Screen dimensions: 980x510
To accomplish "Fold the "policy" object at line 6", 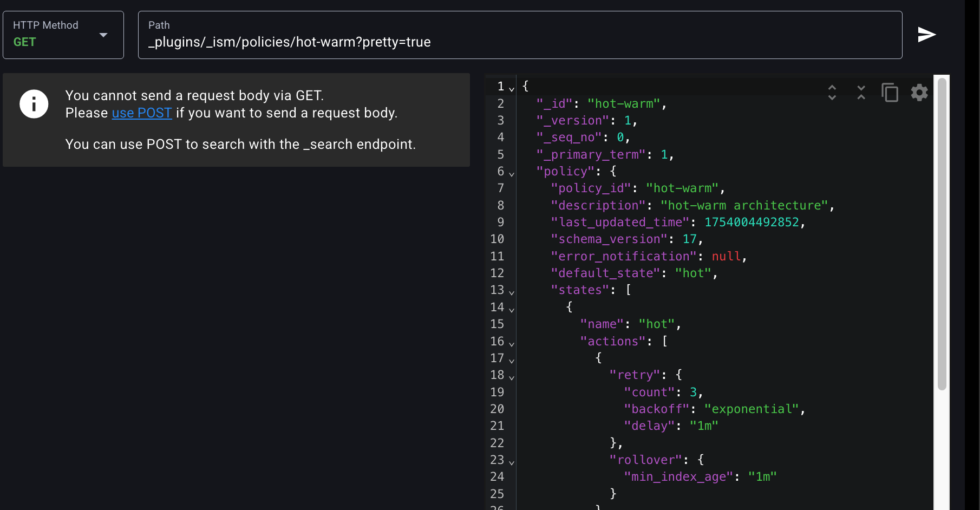I will tap(512, 174).
